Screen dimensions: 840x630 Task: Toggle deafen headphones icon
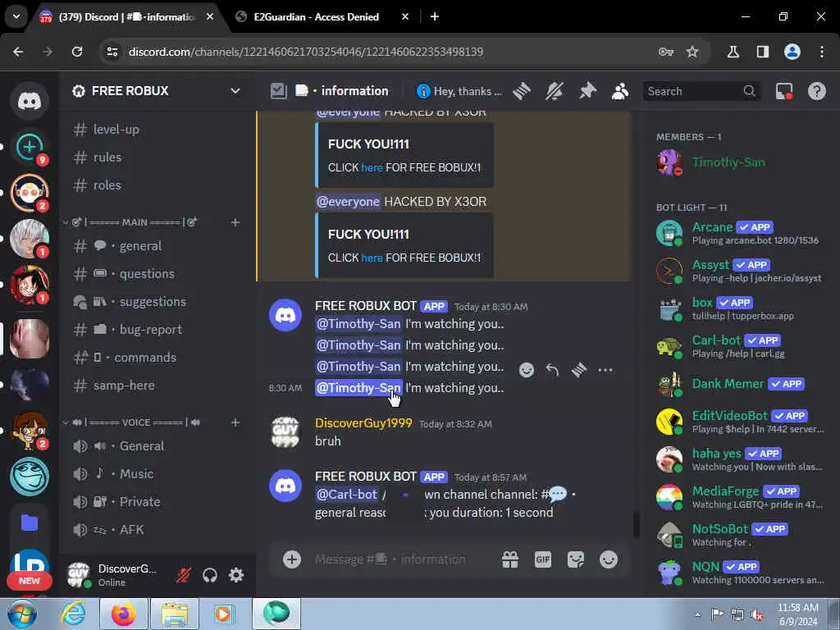[210, 575]
